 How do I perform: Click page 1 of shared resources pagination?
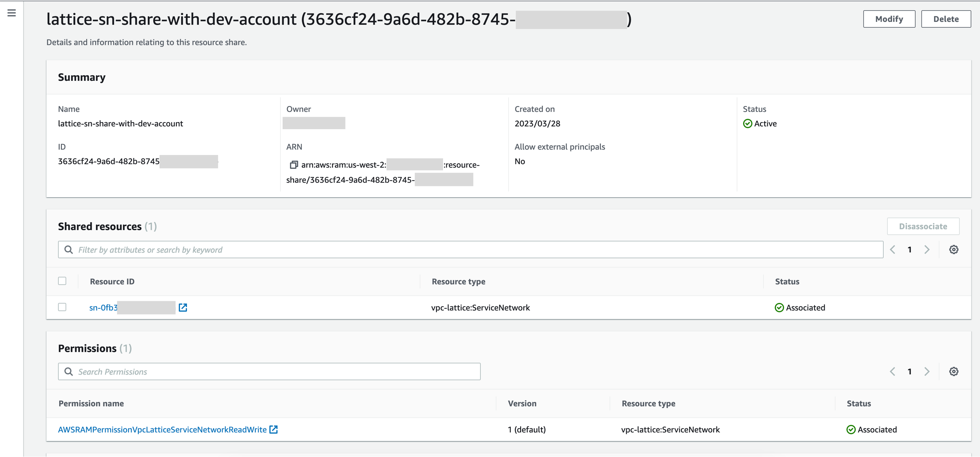(x=909, y=249)
